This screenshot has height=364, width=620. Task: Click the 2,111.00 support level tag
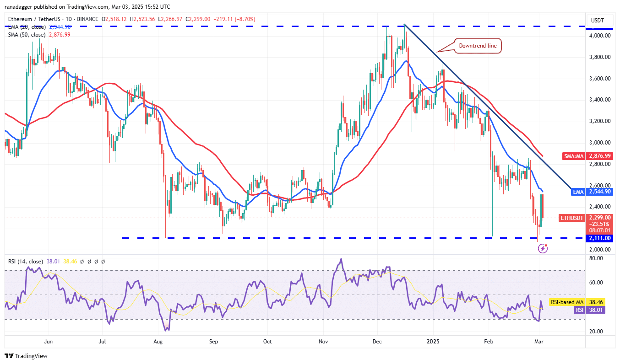point(600,238)
